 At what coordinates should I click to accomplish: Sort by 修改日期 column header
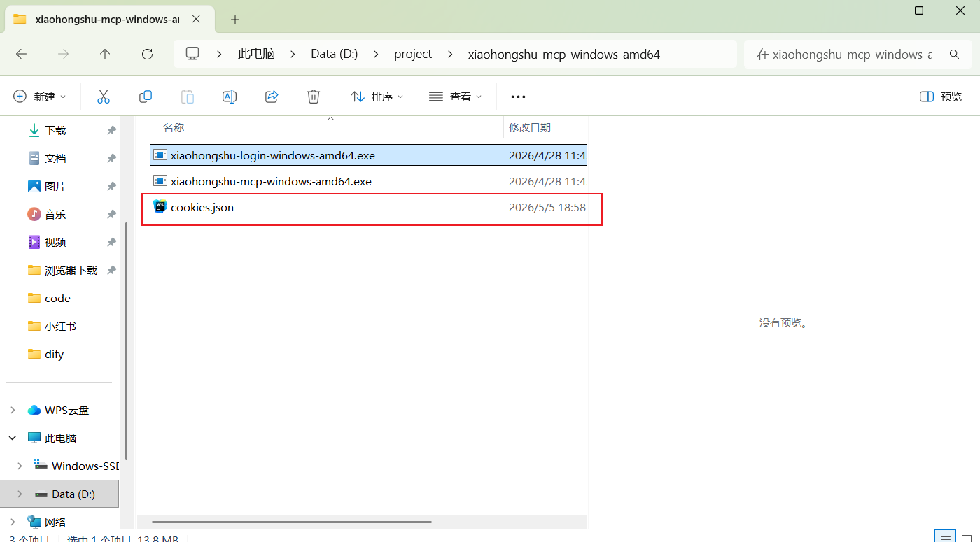[x=530, y=127]
